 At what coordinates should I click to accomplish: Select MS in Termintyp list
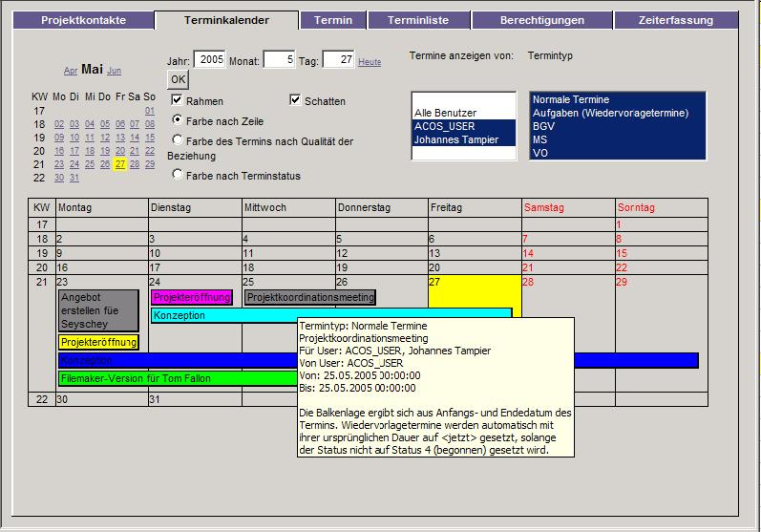coord(618,139)
